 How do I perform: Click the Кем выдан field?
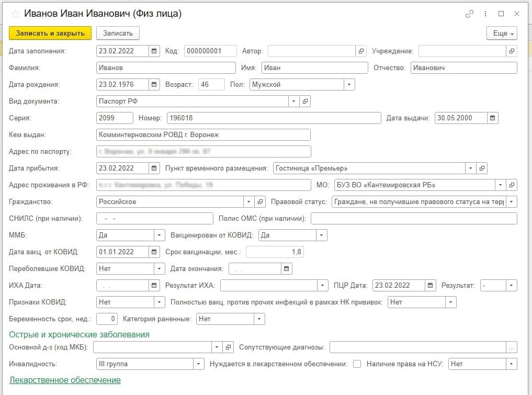(x=203, y=135)
